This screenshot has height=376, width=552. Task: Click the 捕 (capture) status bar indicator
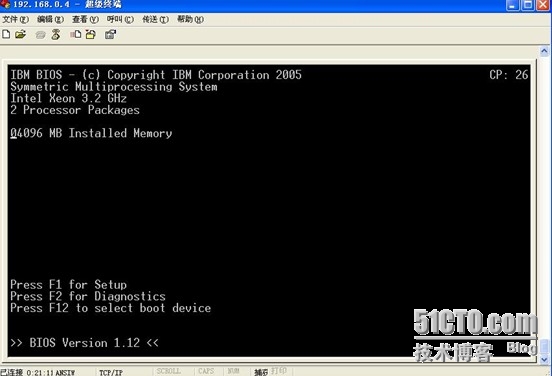pos(261,372)
